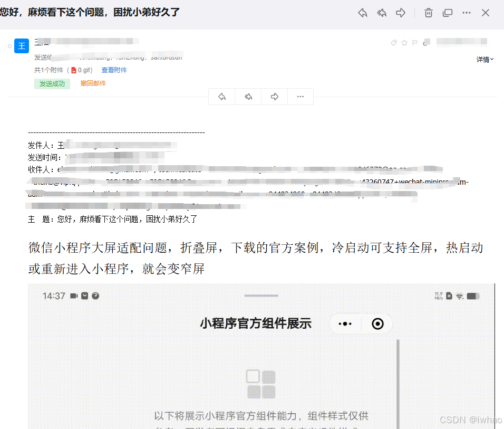Click the drag handle bar atop phone screenshot
This screenshot has width=504, height=429.
[261, 295]
